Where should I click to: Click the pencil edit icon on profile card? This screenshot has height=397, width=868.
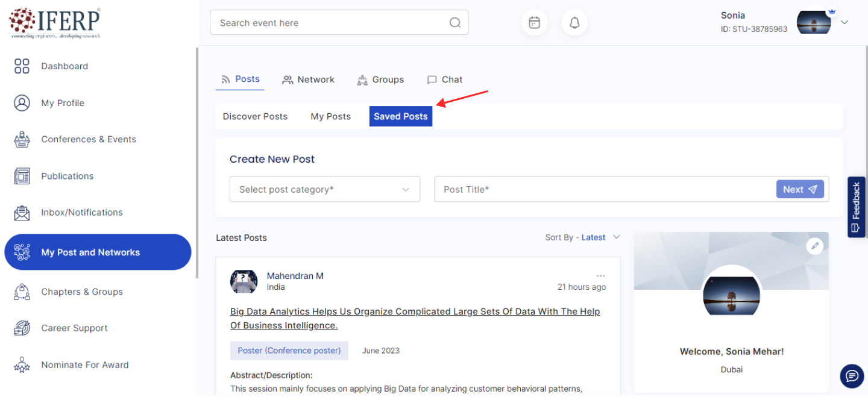pyautogui.click(x=815, y=246)
